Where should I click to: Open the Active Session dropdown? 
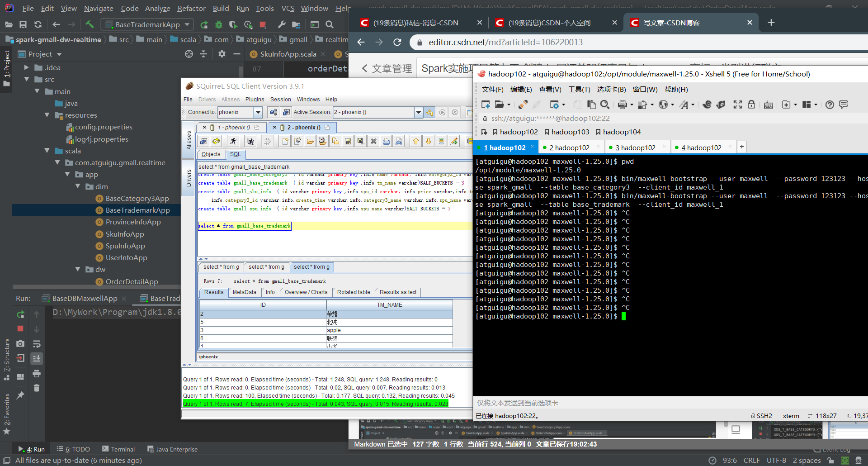tap(418, 112)
